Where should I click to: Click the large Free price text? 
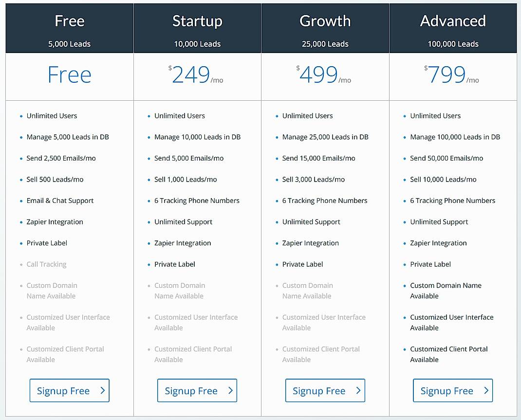coord(69,74)
